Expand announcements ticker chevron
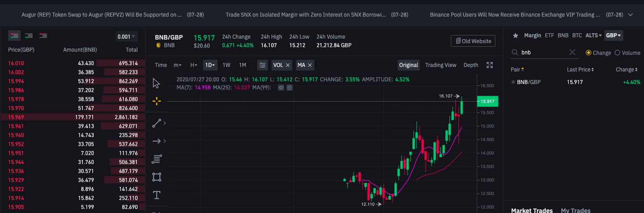The width and height of the screenshot is (644, 213). (x=630, y=15)
